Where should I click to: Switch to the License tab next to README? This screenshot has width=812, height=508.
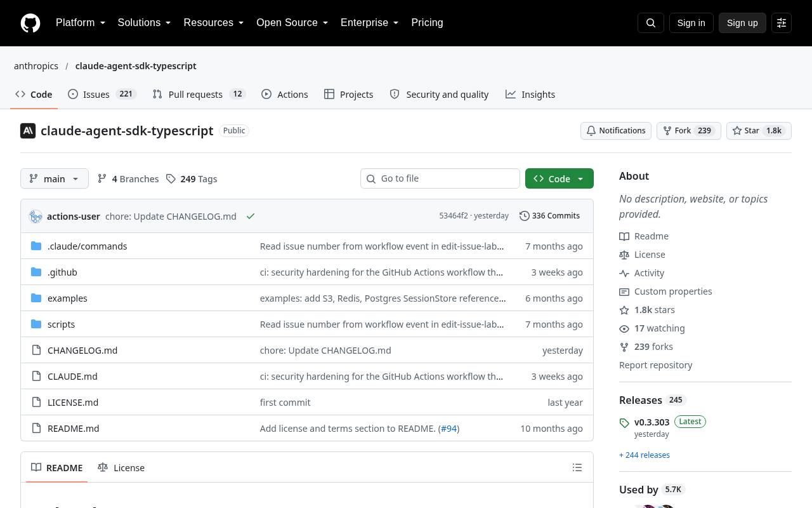point(121,467)
